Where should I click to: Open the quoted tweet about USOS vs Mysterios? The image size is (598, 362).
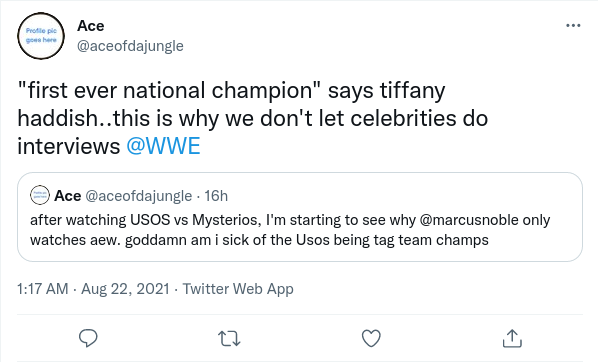pos(300,217)
